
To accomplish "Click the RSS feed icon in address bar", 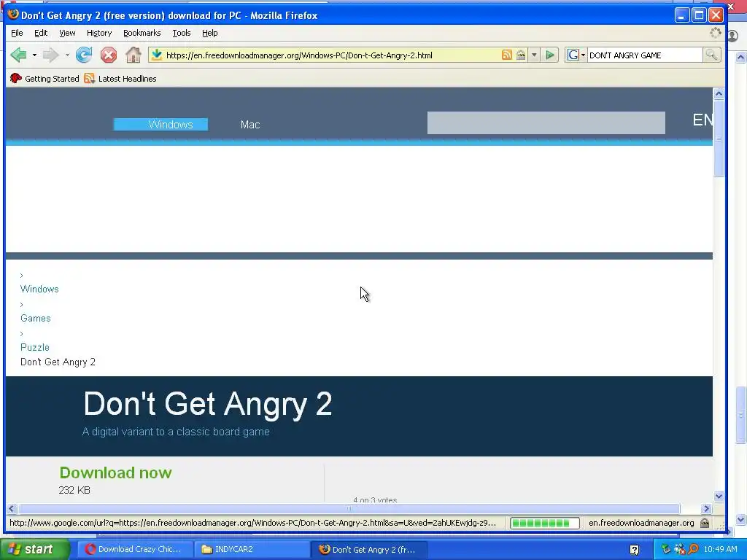I will pyautogui.click(x=507, y=55).
